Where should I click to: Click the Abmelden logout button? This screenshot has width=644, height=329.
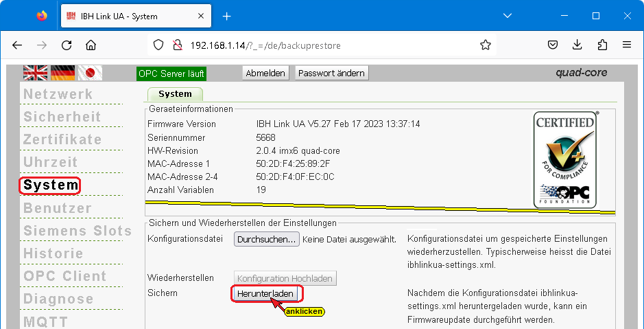pos(265,73)
